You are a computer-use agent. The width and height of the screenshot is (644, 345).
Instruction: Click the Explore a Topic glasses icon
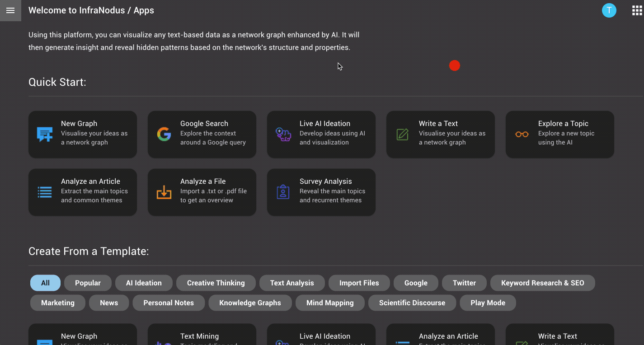(522, 135)
